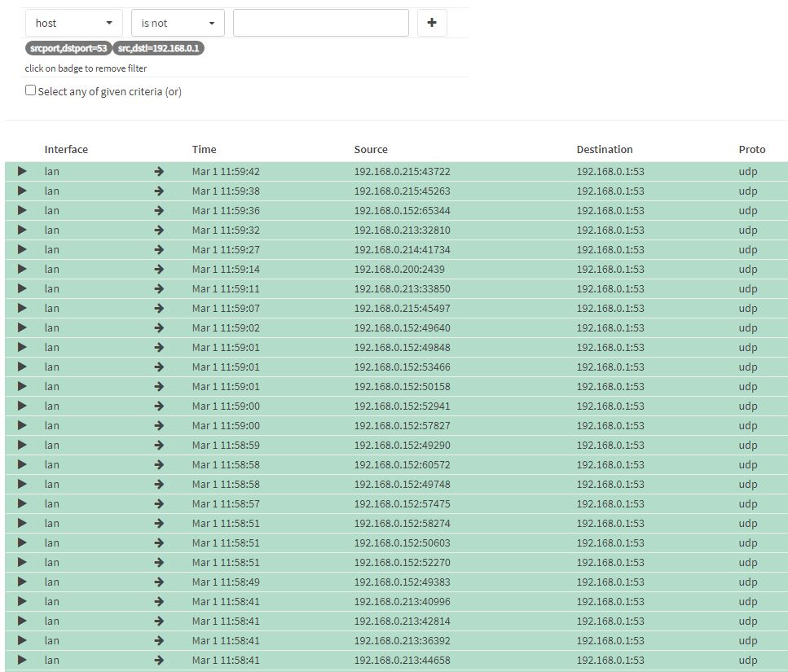Click the direction arrow beside source 192.168.0.152:65344
Viewport: 788px width, 672px height.
click(159, 210)
